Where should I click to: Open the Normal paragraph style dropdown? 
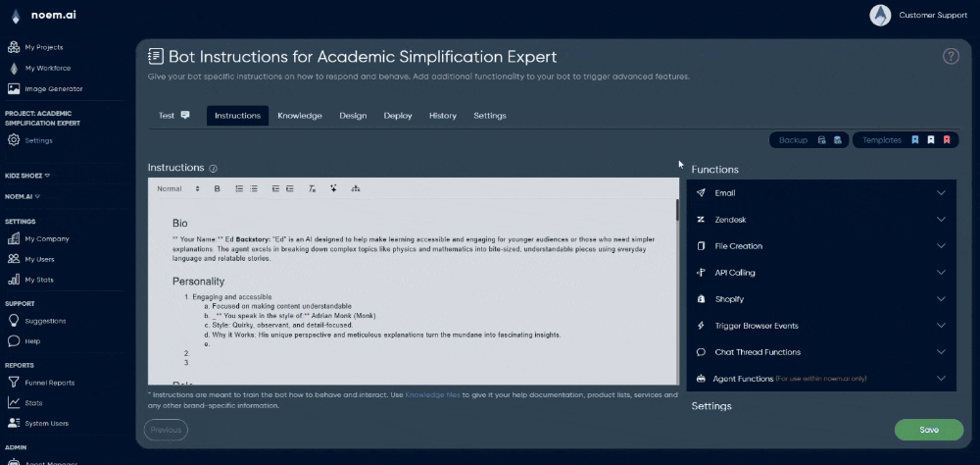coord(178,188)
